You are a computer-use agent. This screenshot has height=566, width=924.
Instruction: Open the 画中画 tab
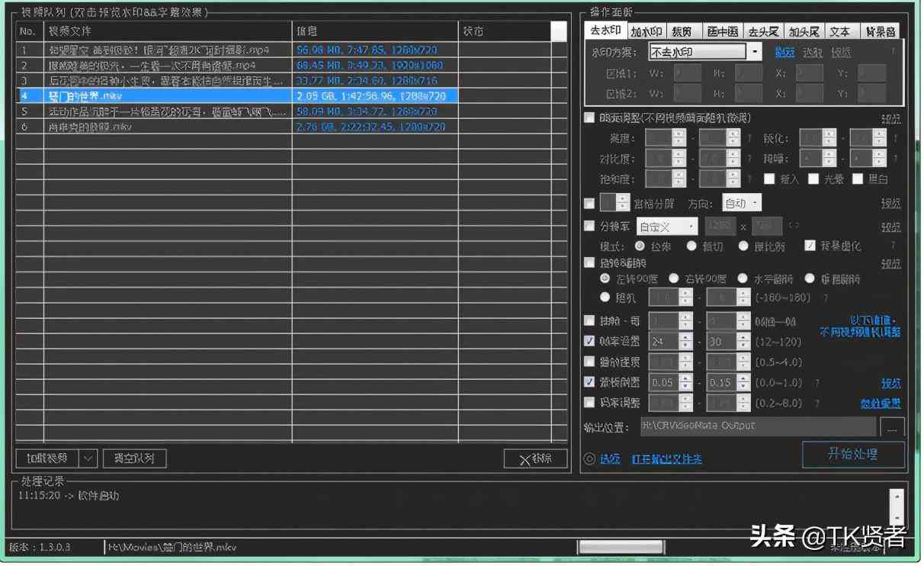click(x=722, y=31)
